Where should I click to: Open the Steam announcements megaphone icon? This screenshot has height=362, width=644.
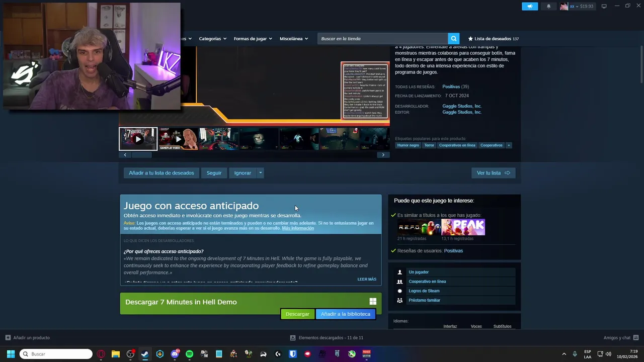coord(529,6)
